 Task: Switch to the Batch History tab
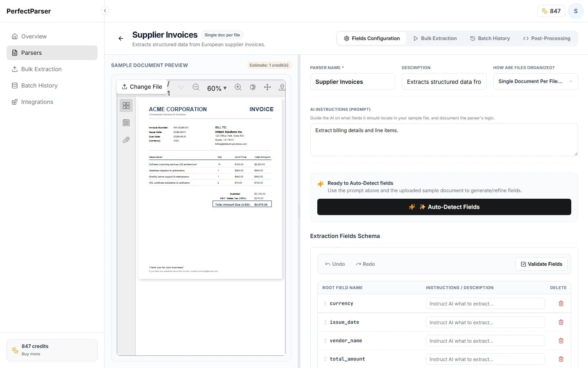click(x=490, y=38)
